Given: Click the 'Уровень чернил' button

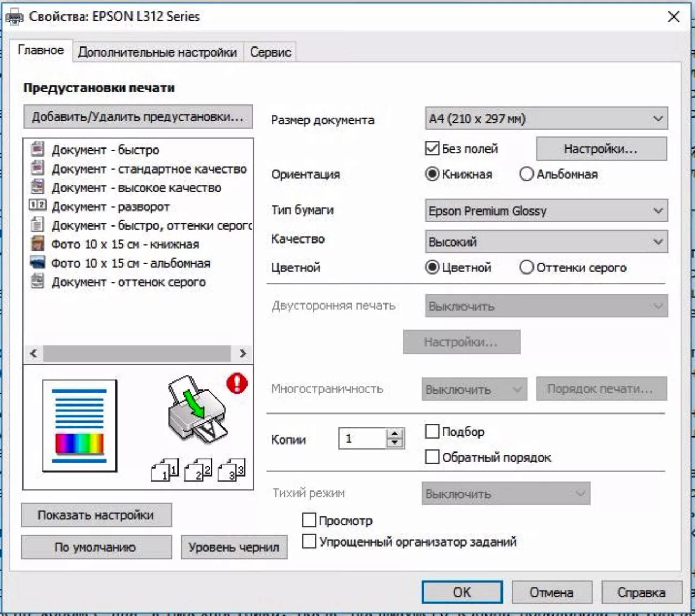Looking at the screenshot, I should pos(234,547).
